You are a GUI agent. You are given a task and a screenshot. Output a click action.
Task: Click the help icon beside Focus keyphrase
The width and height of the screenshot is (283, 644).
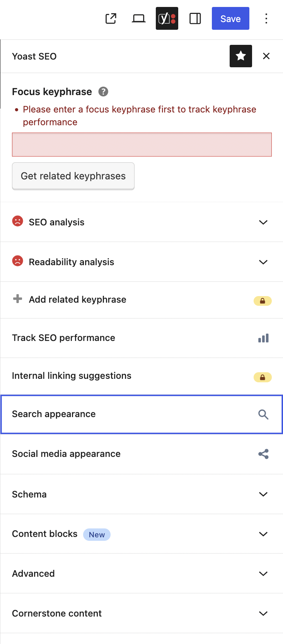[103, 92]
